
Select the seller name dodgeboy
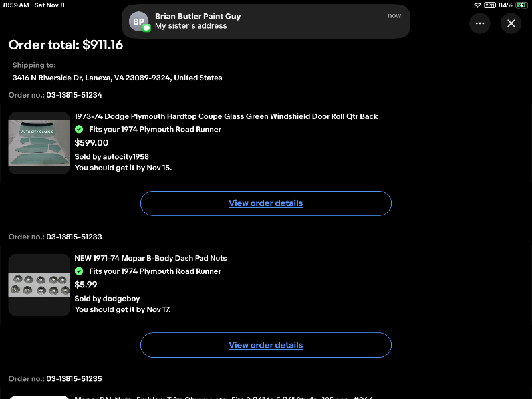coord(121,299)
